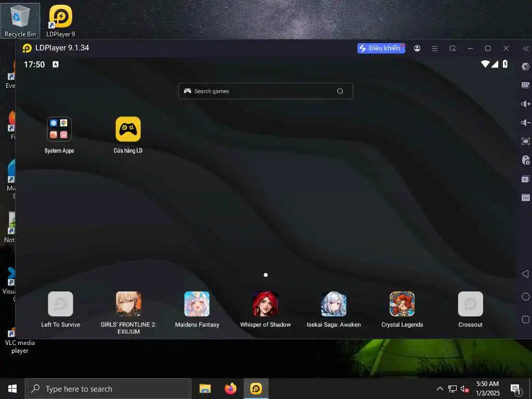Increase emulator volume with sidebar speaker plus
532x399 pixels.
point(525,104)
